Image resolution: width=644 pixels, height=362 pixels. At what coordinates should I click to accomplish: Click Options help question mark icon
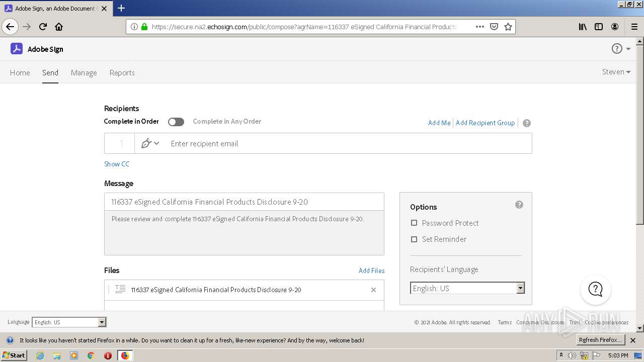(519, 205)
